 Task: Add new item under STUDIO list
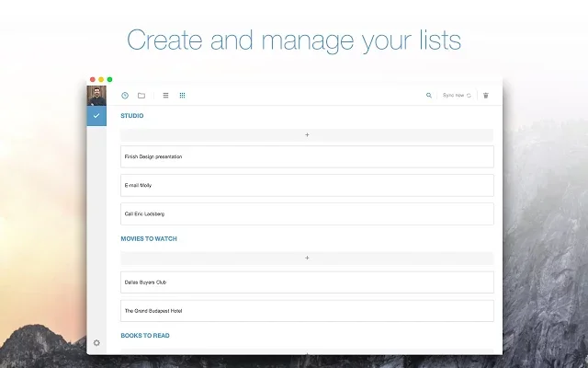(x=307, y=135)
